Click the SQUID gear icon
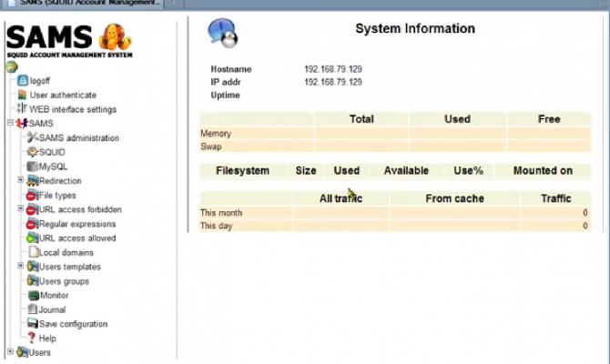 (x=32, y=152)
